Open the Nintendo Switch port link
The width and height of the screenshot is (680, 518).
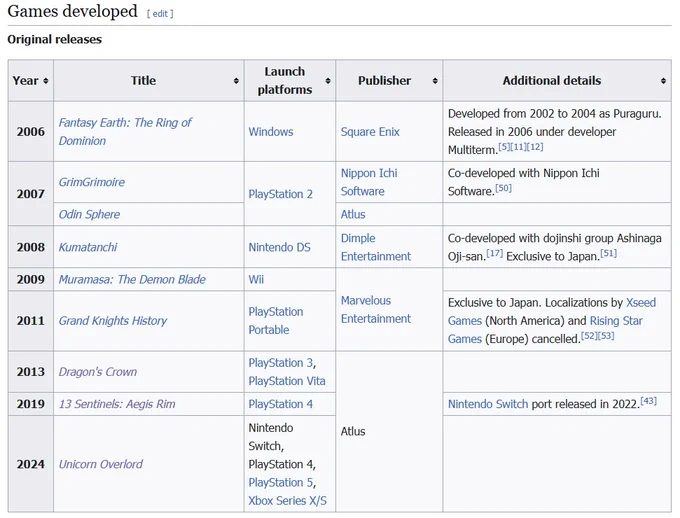(488, 404)
